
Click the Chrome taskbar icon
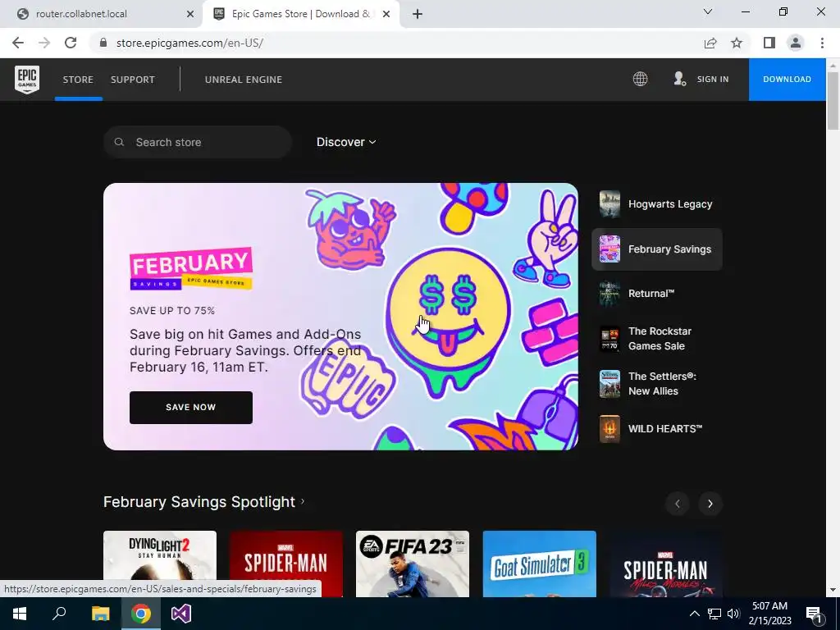coord(141,614)
